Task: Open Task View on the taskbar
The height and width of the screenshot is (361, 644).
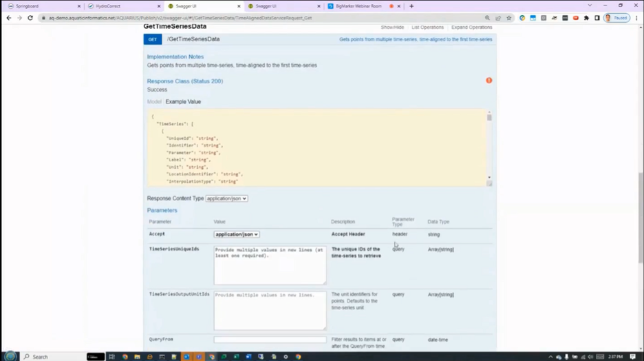Action: tap(111, 356)
